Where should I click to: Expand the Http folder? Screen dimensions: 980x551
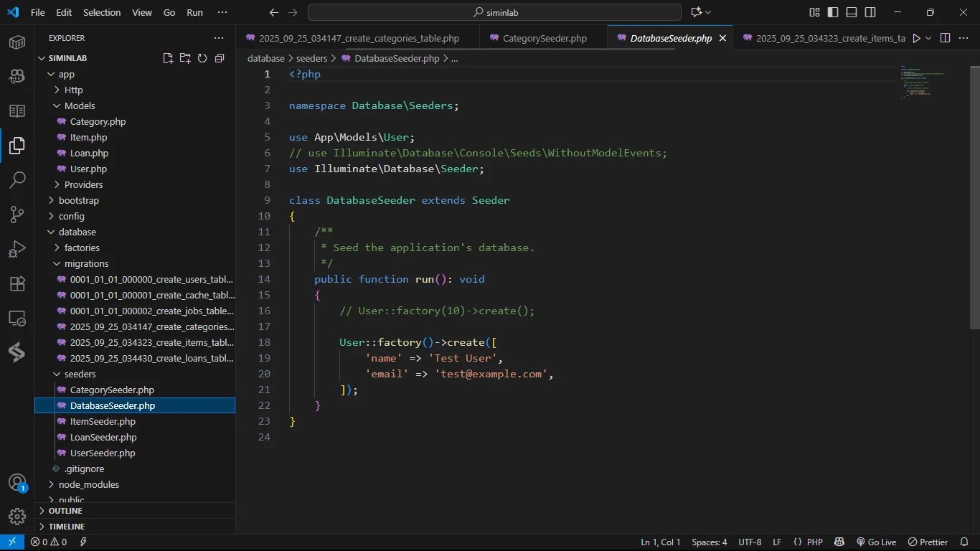(x=73, y=90)
